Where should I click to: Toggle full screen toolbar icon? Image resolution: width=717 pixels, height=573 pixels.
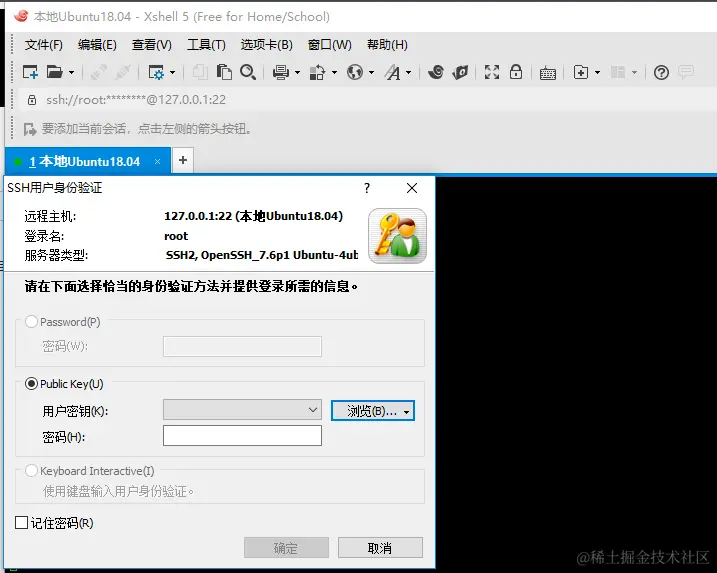[492, 72]
